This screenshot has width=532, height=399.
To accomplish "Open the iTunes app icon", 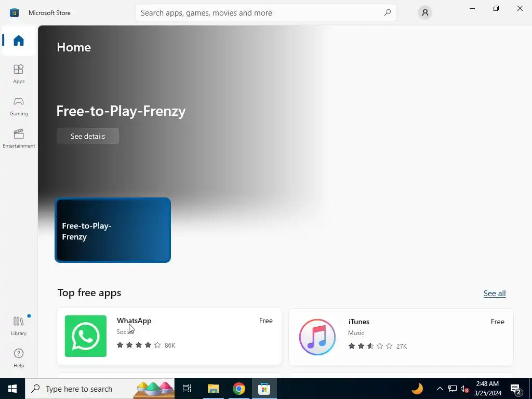I will pos(317,337).
